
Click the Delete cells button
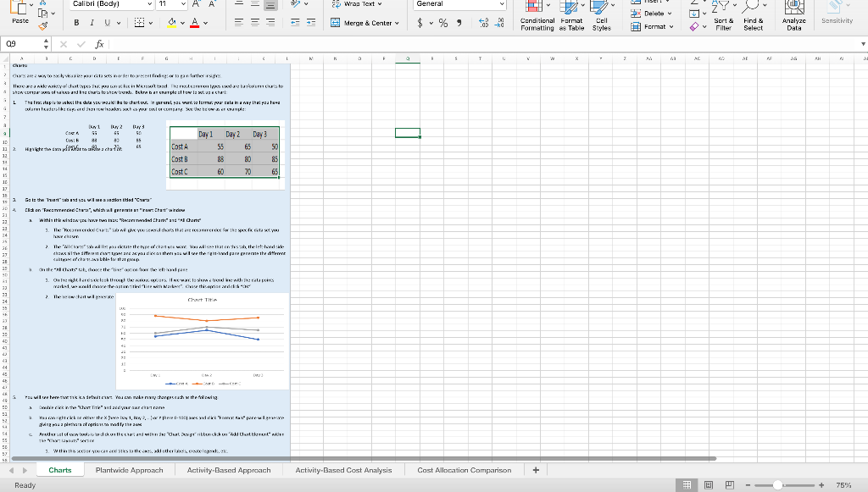[x=652, y=14]
